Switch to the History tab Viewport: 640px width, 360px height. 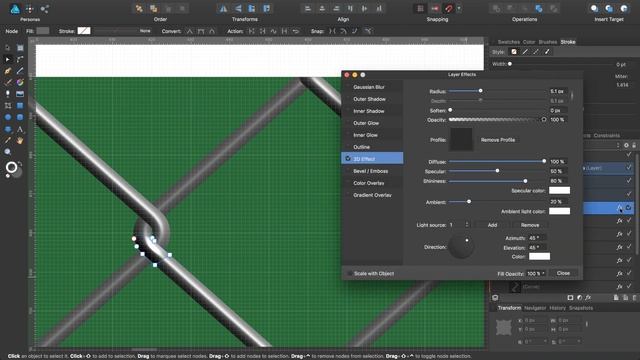click(x=558, y=308)
